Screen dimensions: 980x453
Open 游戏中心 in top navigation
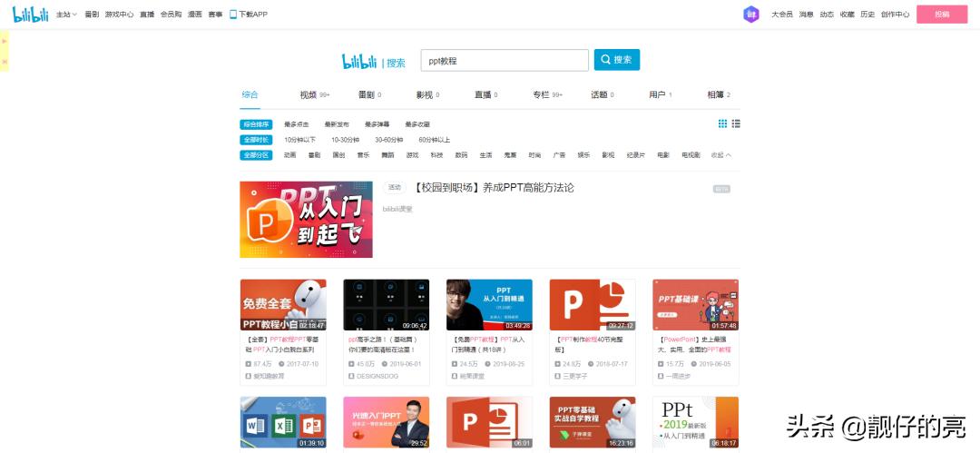[x=120, y=14]
